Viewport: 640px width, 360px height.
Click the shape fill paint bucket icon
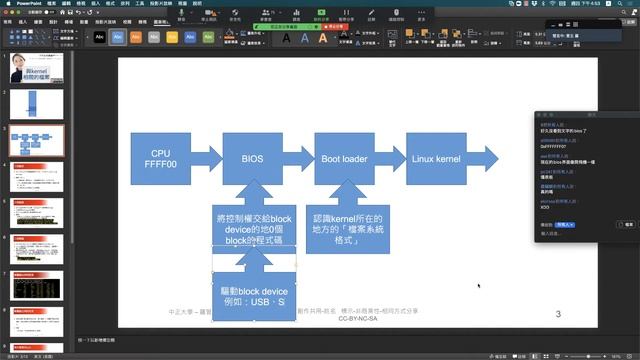[229, 34]
